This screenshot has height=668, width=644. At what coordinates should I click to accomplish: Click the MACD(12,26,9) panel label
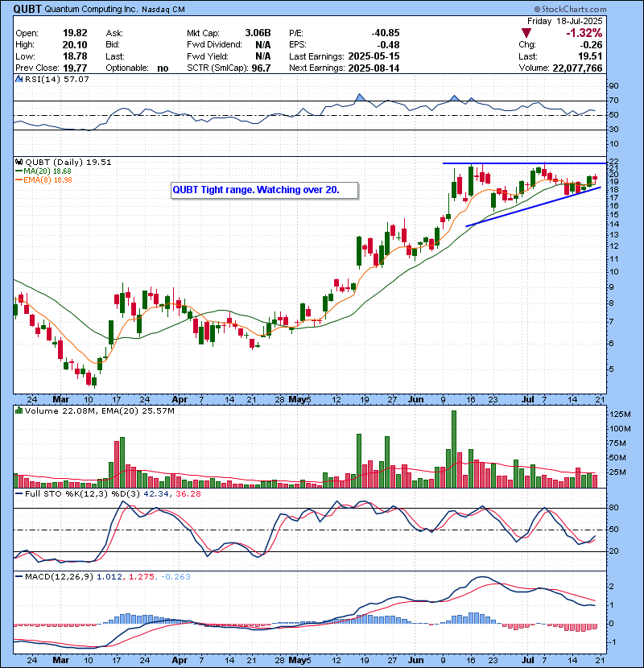(59, 576)
